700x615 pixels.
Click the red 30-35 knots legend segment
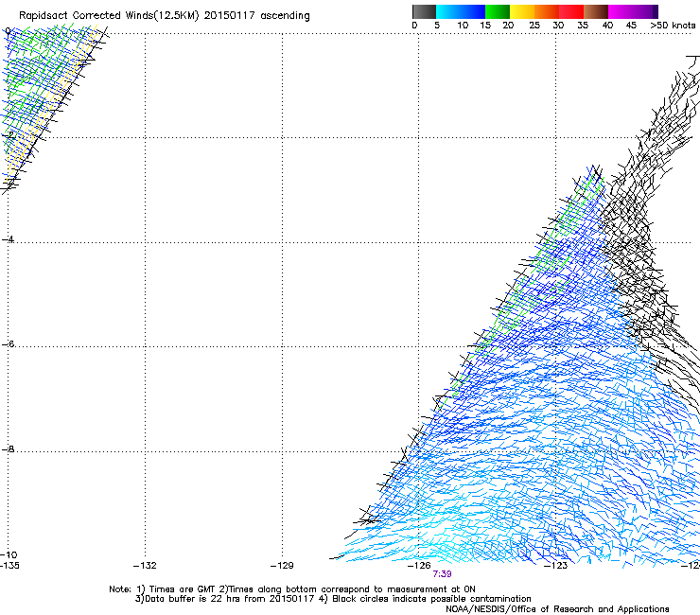pyautogui.click(x=571, y=11)
